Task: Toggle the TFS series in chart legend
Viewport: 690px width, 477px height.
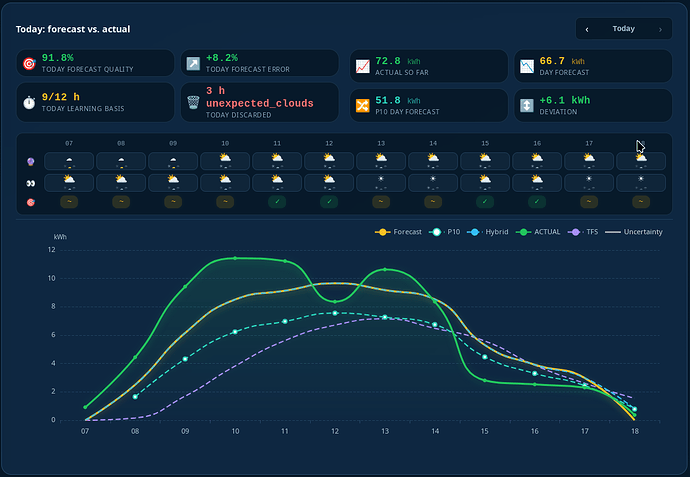Action: coord(583,232)
